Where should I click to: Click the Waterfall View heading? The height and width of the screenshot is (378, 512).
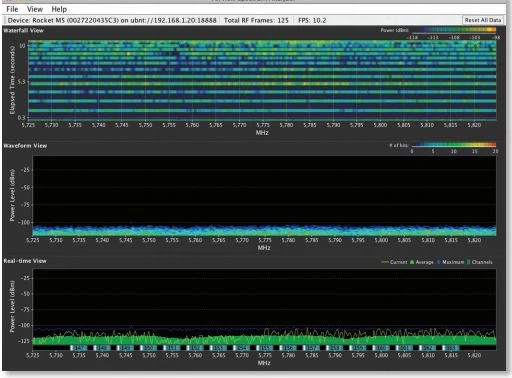click(23, 30)
